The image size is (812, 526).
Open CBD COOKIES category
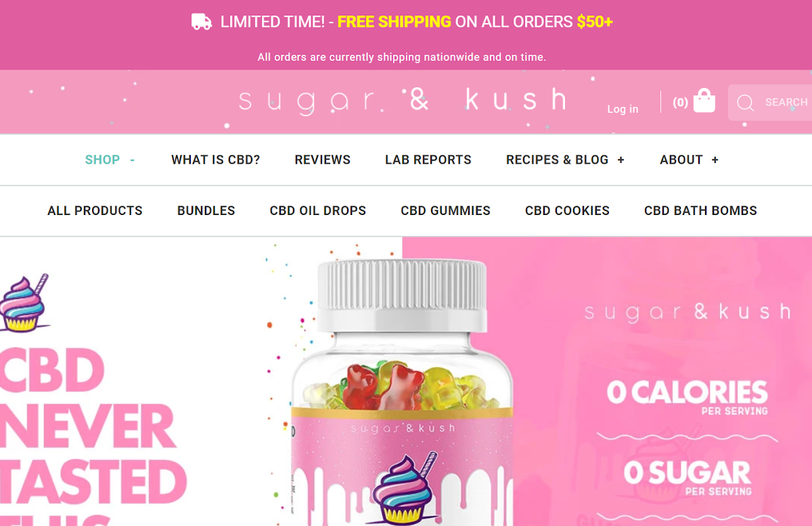point(567,210)
